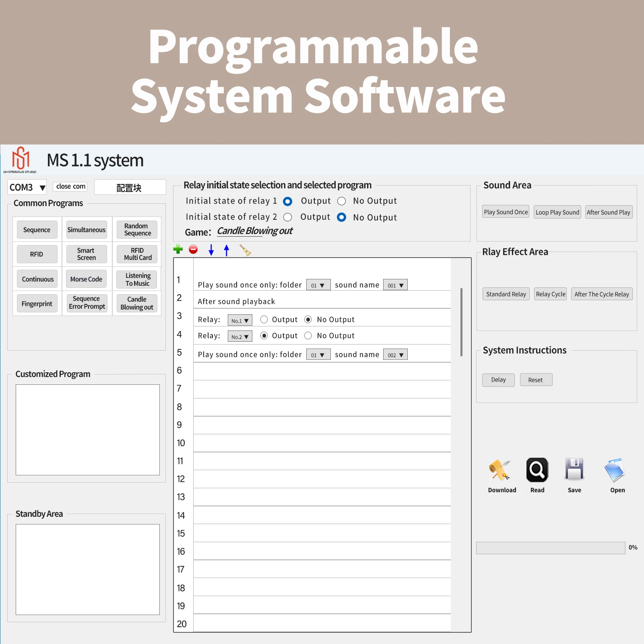Select No Output for row 3 relay No.1
Screen dimensions: 644x644
tap(308, 320)
